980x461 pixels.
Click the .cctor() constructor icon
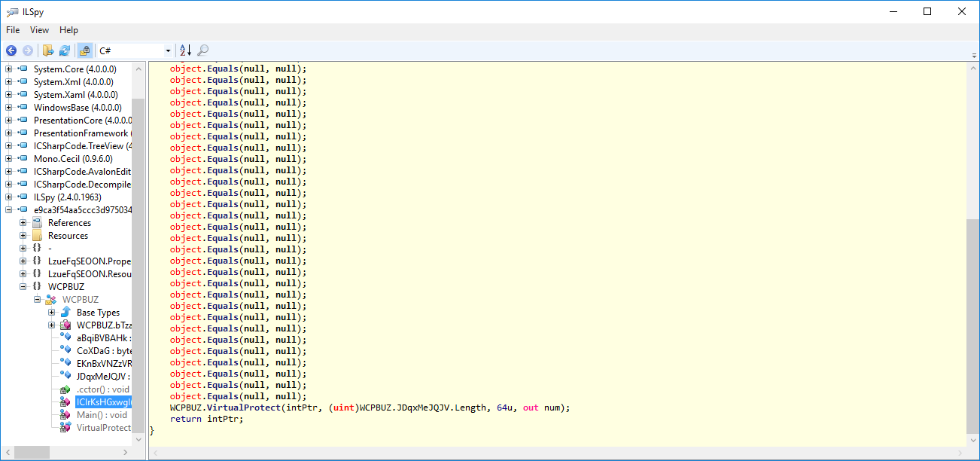[65, 389]
